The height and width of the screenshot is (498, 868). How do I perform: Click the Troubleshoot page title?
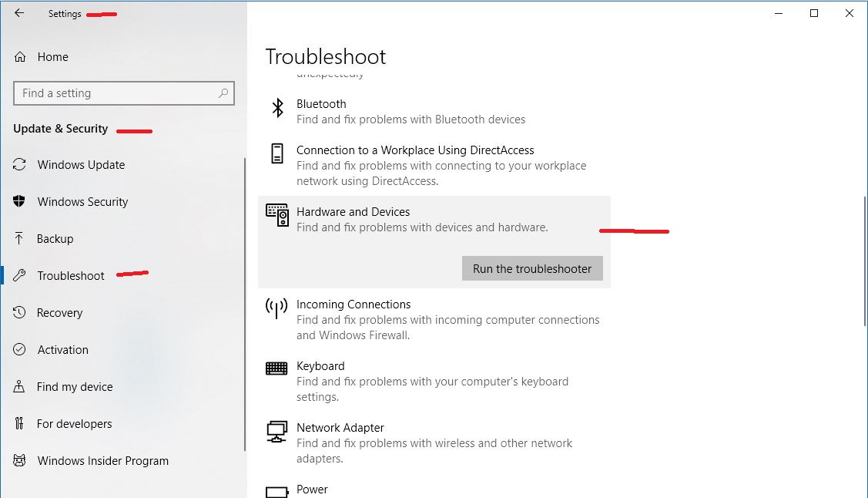[x=326, y=56]
